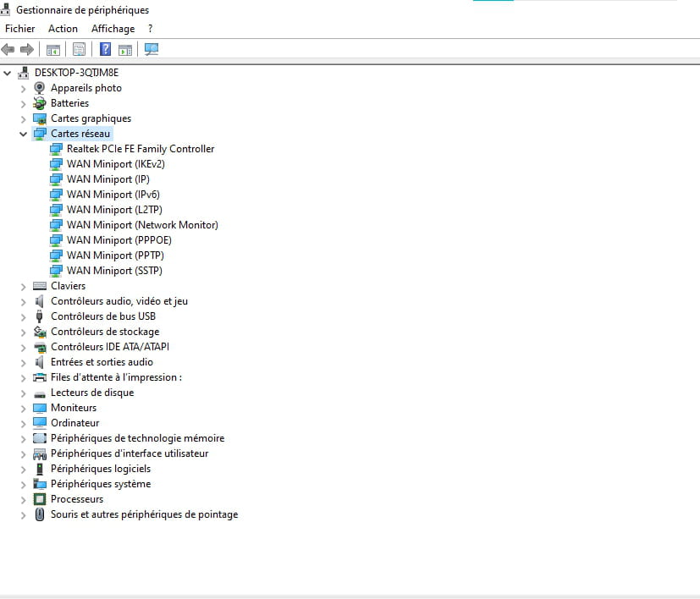Click the DESKTOP-3QTJM8E computer icon

(x=24, y=73)
